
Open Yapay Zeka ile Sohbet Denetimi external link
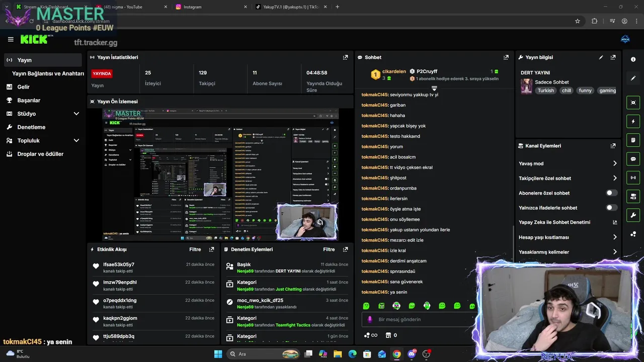[615, 222]
